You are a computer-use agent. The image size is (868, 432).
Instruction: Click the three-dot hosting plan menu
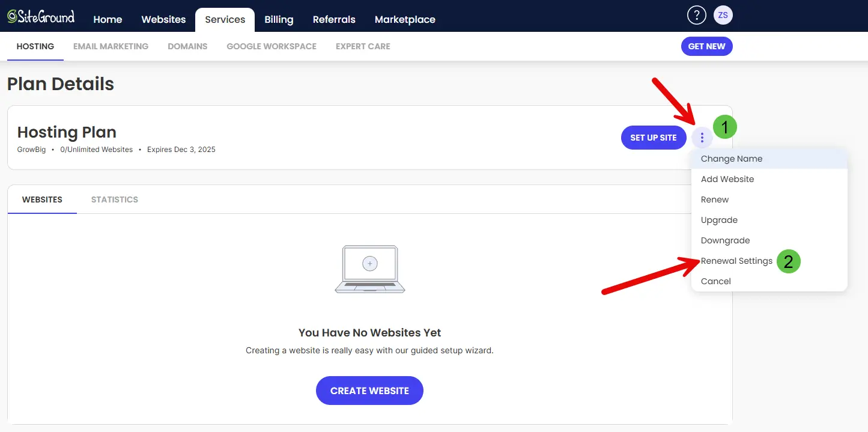coord(702,138)
